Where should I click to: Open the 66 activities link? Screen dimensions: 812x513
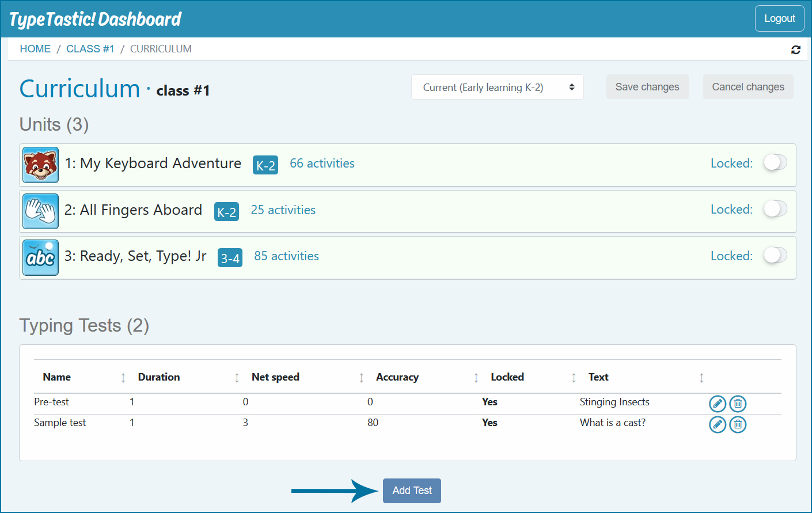[322, 163]
